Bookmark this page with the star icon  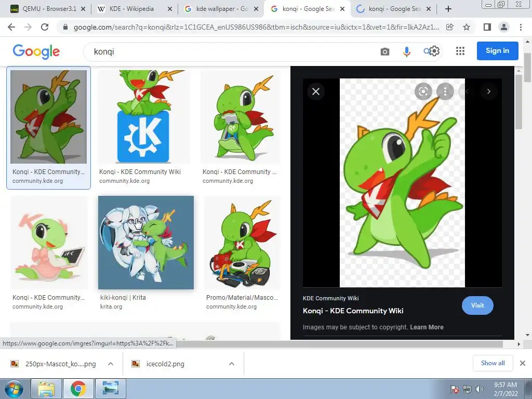467,27
